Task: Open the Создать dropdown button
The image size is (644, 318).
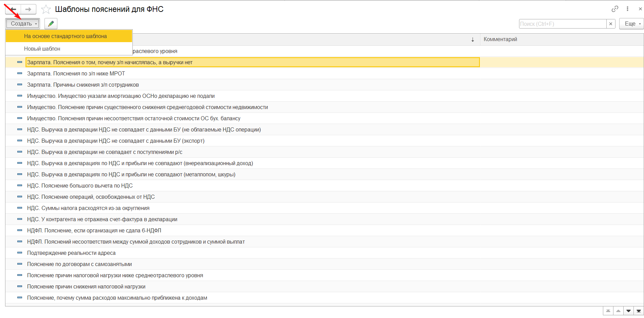Action: pos(23,23)
